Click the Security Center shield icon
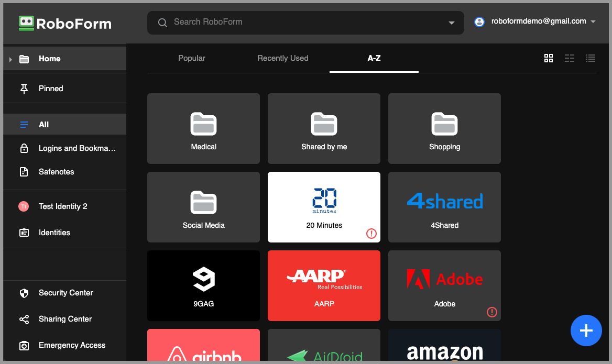The height and width of the screenshot is (364, 612). tap(24, 293)
